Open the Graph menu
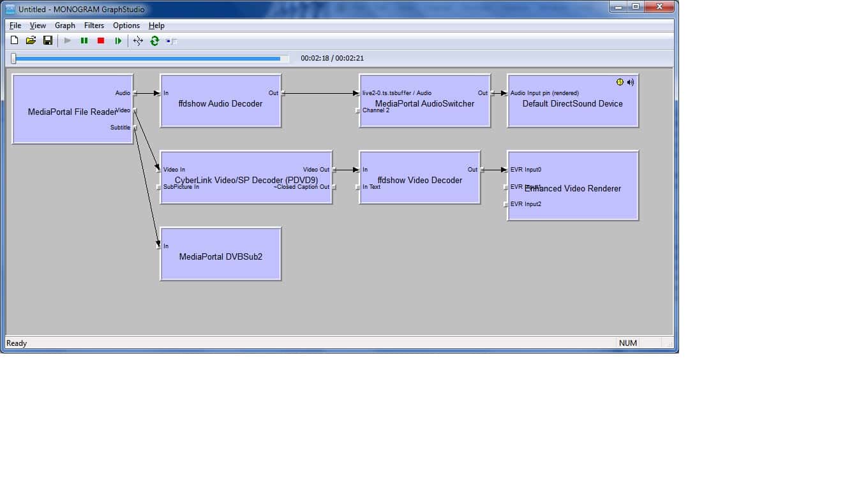The height and width of the screenshot is (490, 868). [x=64, y=26]
